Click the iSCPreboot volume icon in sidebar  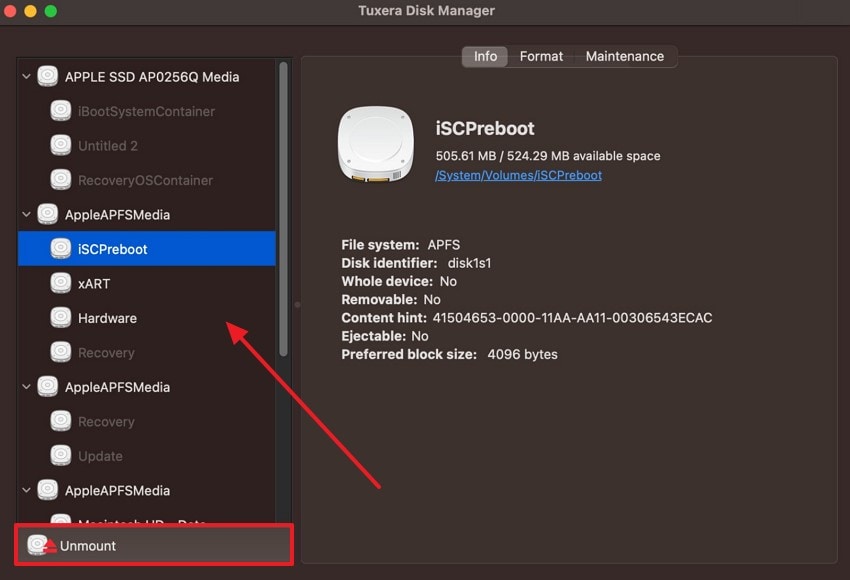(x=61, y=249)
